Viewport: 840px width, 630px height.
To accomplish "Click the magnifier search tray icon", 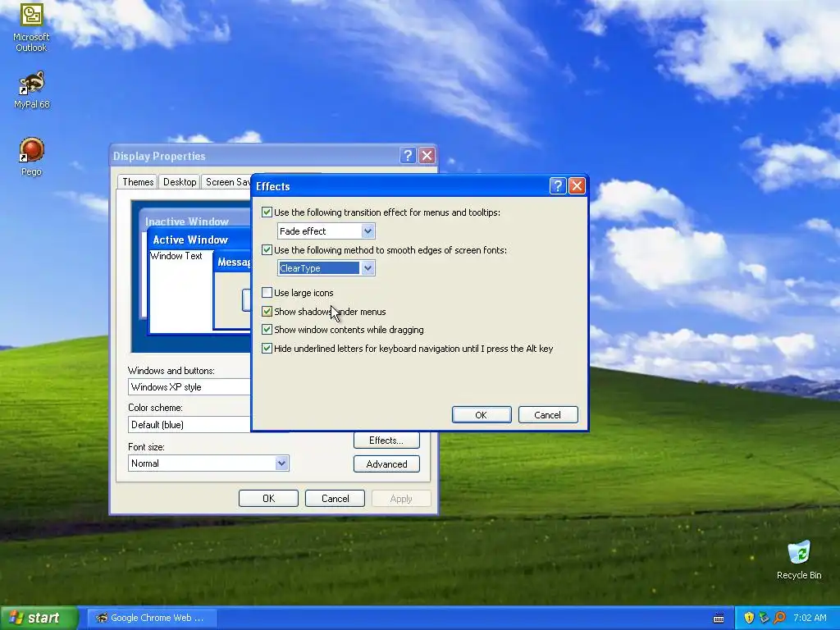I will point(779,618).
